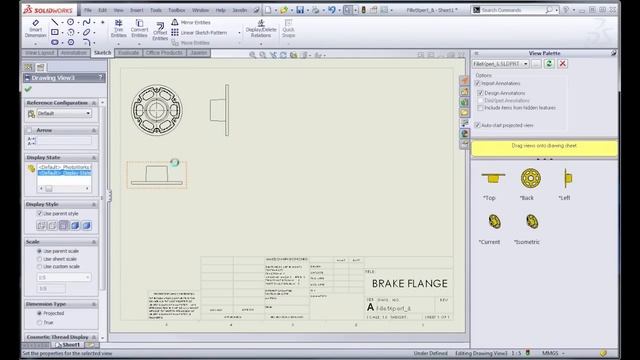Select the Point sketch tool
This screenshot has height=360, width=640.
pos(102,22)
